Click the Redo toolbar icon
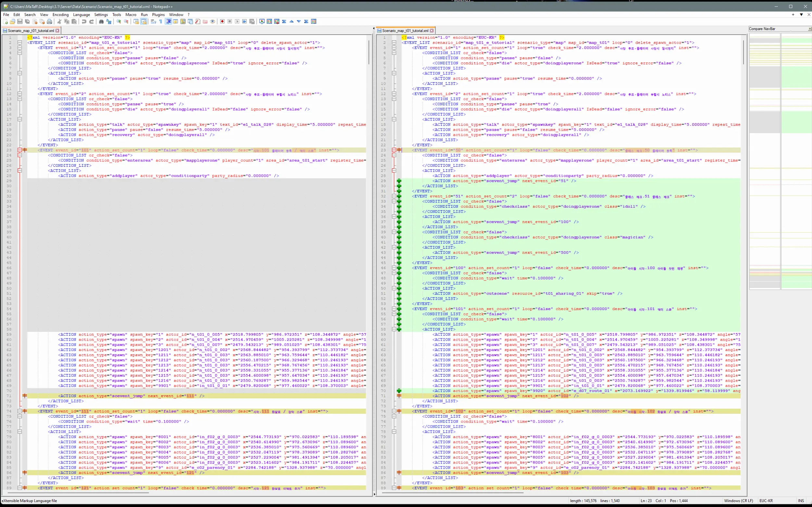The image size is (812, 507). point(92,21)
